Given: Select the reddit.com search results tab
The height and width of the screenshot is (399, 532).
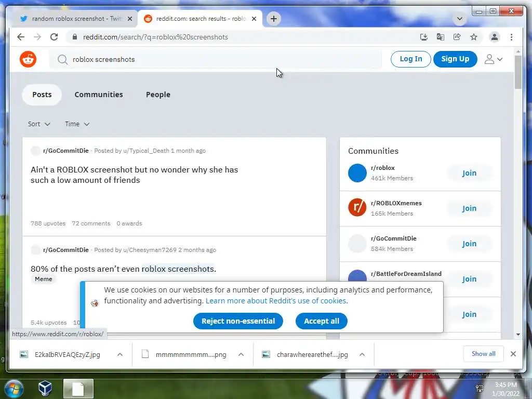Looking at the screenshot, I should [200, 19].
